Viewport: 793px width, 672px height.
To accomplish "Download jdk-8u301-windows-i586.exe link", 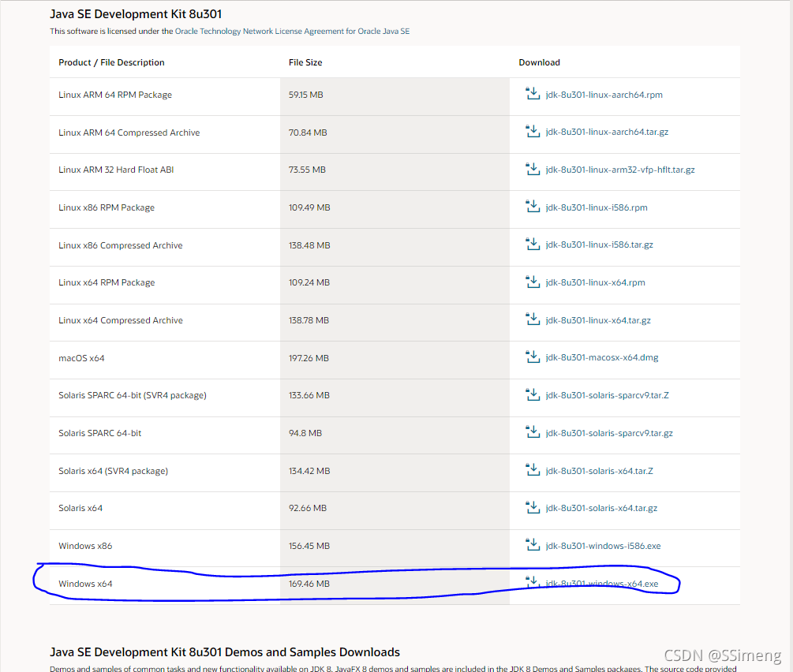I will tap(604, 546).
